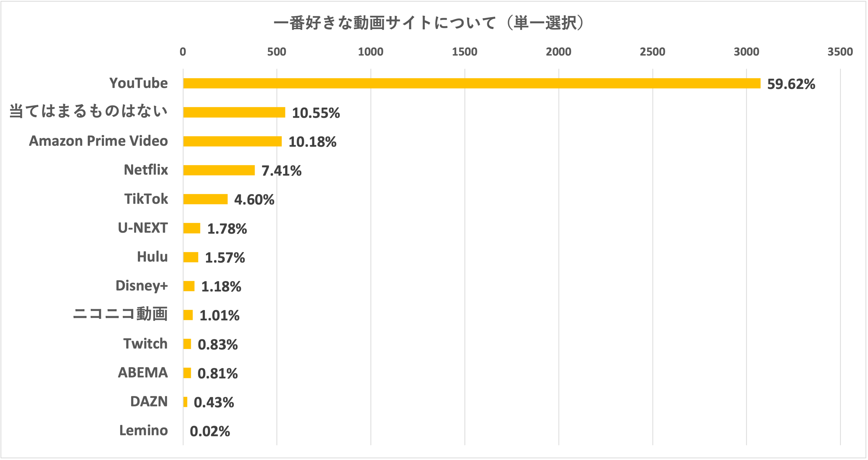Select the U-NEXT category label
Image resolution: width=868 pixels, height=460 pixels.
pos(143,228)
